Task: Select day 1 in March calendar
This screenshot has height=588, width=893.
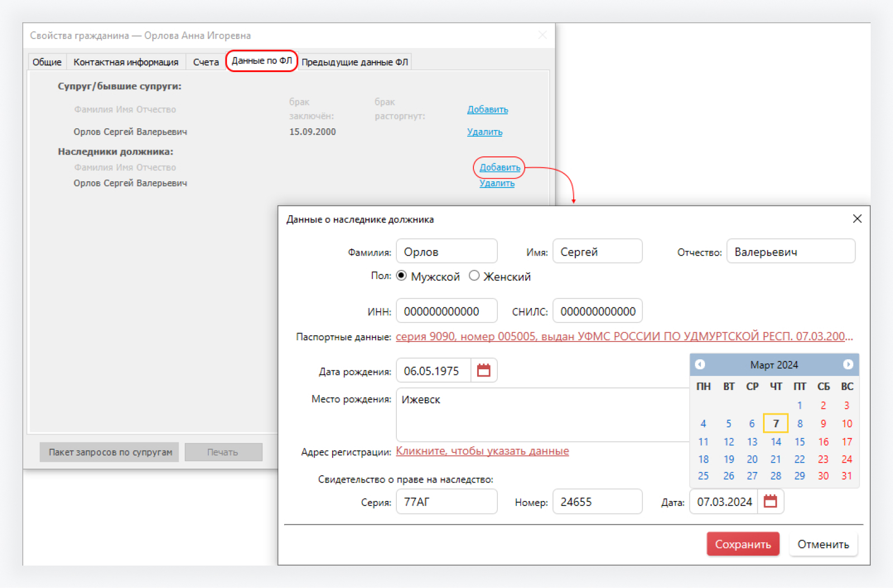Action: (800, 406)
